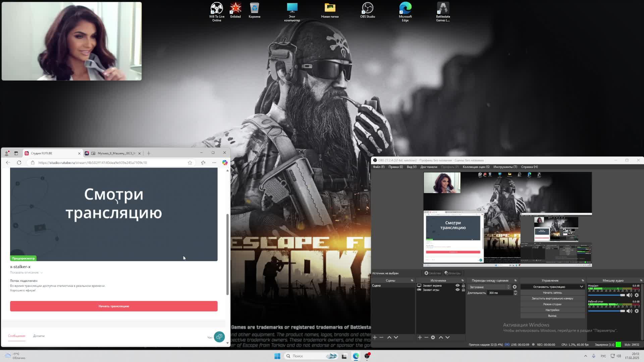Image resolution: width=644 pixels, height=362 pixels.
Task: Expand Показать описание on RUTUBE page
Action: pyautogui.click(x=26, y=273)
